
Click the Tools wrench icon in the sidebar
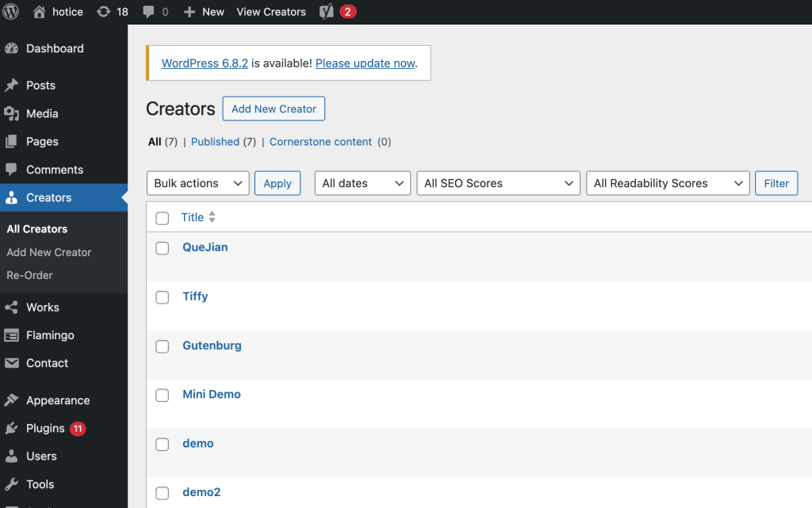(12, 484)
